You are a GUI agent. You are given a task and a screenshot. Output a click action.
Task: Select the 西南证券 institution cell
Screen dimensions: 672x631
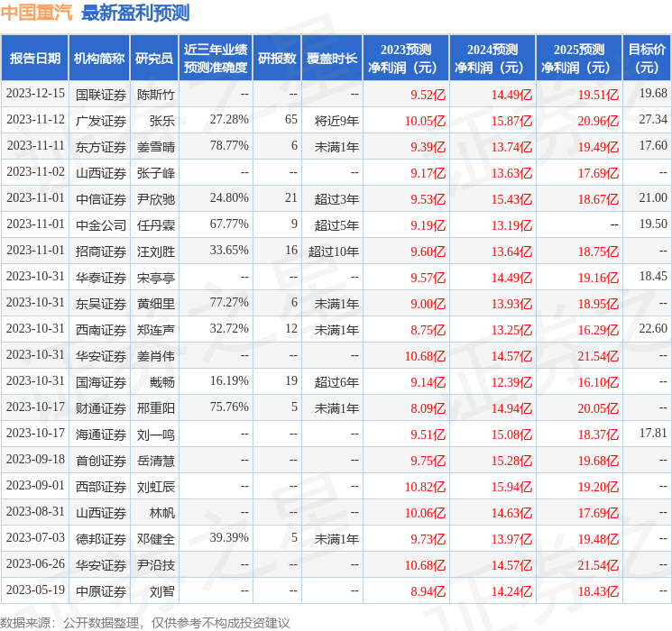[x=101, y=330]
